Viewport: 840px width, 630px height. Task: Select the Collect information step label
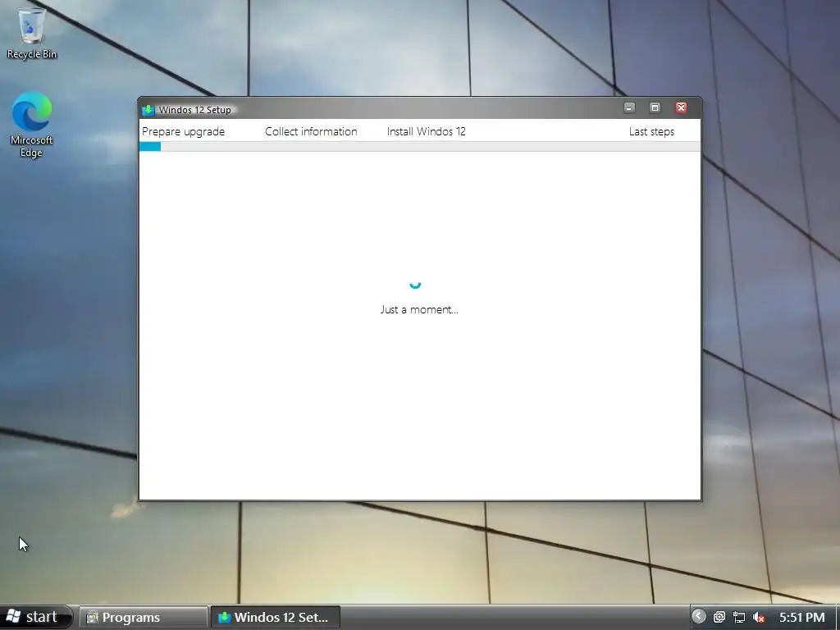click(x=311, y=132)
